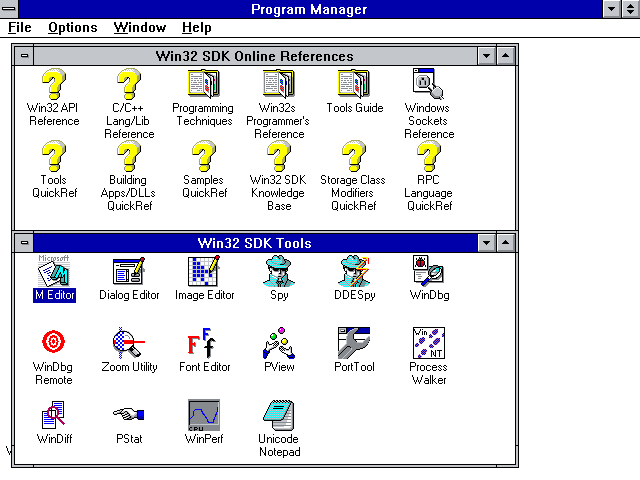Select the DDESpy icon
This screenshot has width=640, height=480.
[x=354, y=271]
